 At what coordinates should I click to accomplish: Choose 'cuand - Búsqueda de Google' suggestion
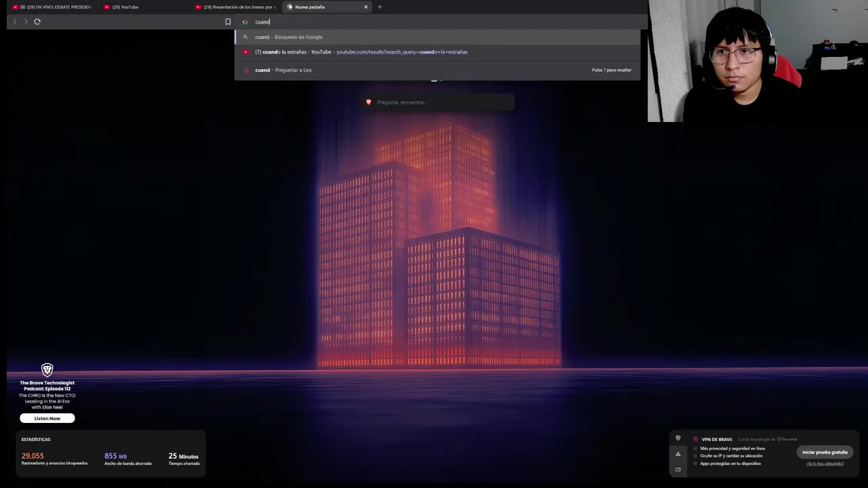(437, 37)
